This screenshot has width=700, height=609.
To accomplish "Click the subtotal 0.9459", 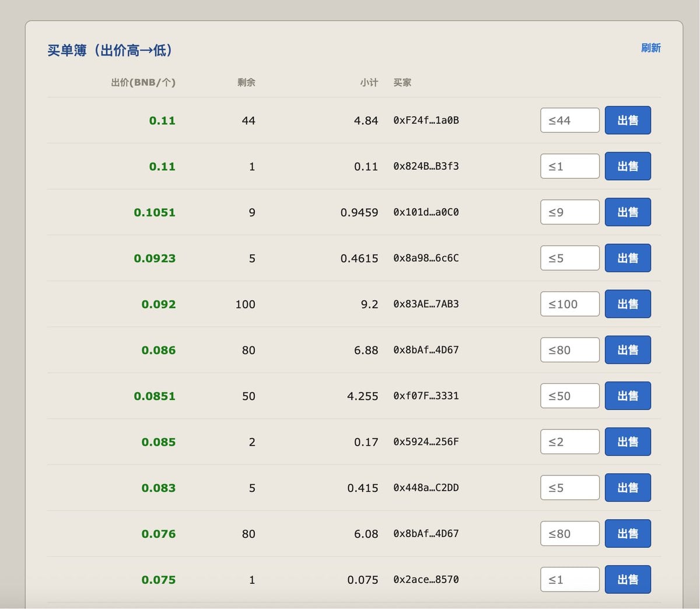I will point(359,212).
